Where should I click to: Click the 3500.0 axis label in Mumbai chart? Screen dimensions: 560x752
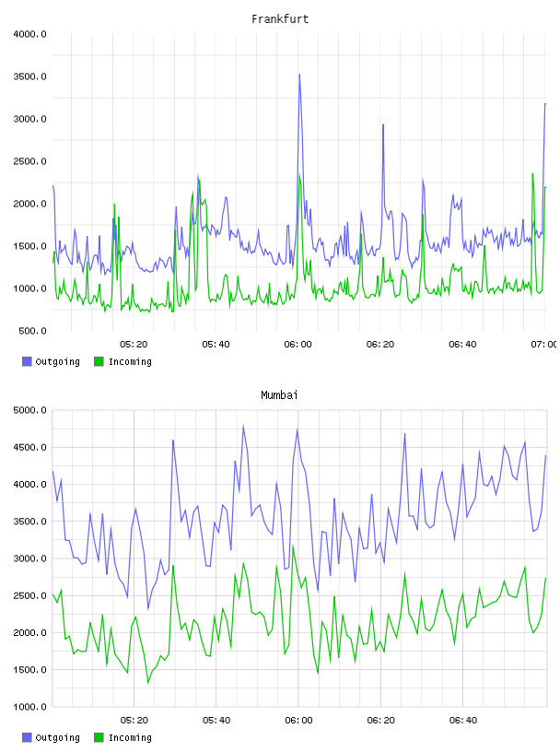pyautogui.click(x=29, y=522)
